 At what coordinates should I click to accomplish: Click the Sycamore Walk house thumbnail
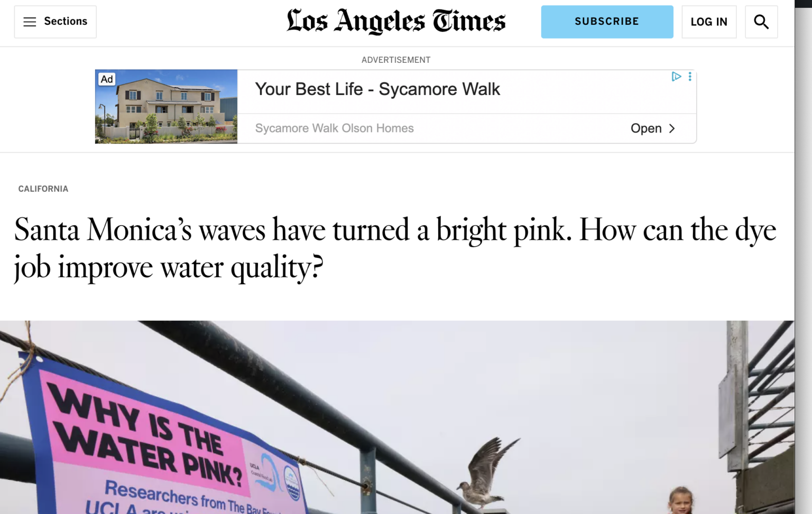pos(166,111)
